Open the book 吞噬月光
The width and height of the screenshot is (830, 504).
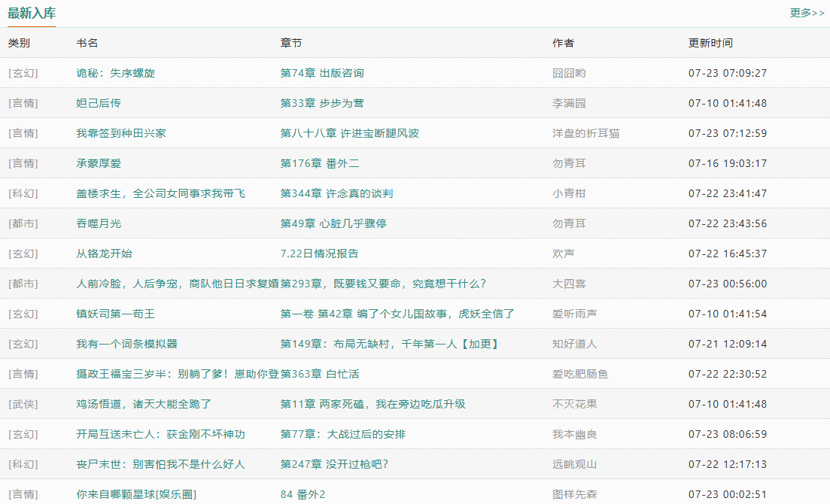[99, 224]
